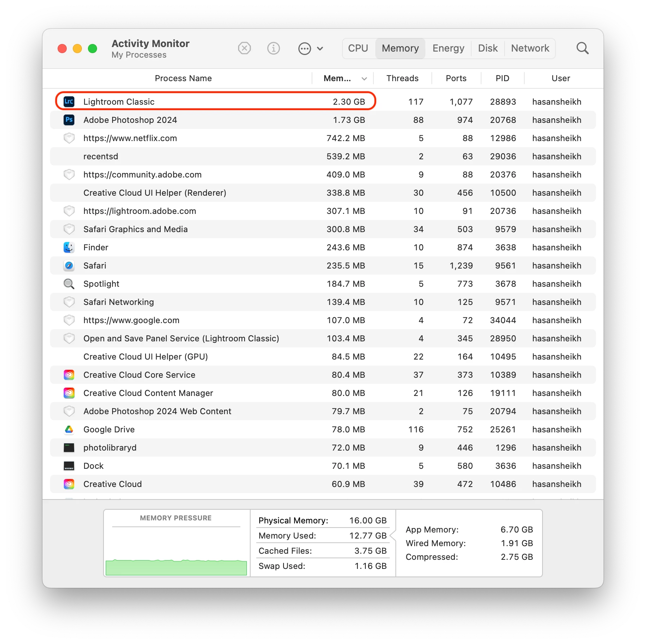Select the recentsd process name
The width and height of the screenshot is (646, 644).
pos(100,156)
